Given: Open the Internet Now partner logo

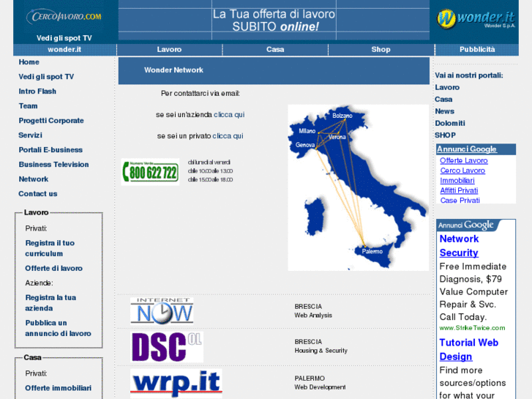Looking at the screenshot, I should [x=162, y=310].
